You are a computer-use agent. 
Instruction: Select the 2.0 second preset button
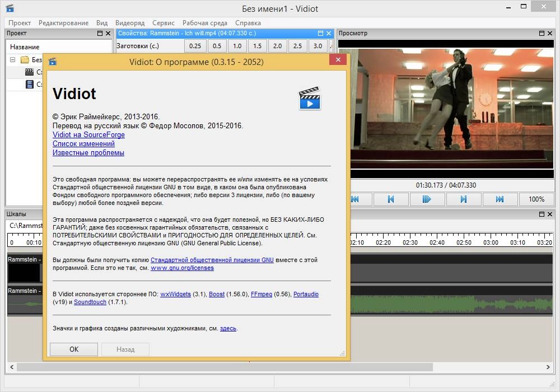278,46
